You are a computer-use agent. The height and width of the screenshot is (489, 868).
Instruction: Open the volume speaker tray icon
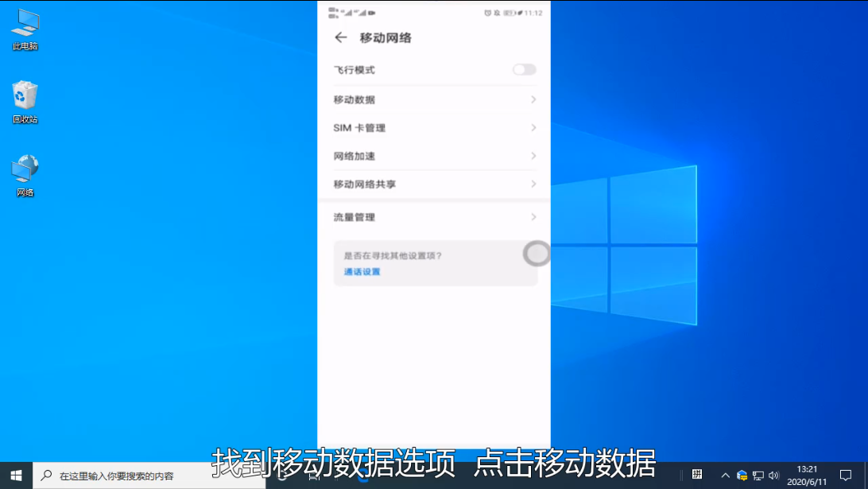(773, 475)
